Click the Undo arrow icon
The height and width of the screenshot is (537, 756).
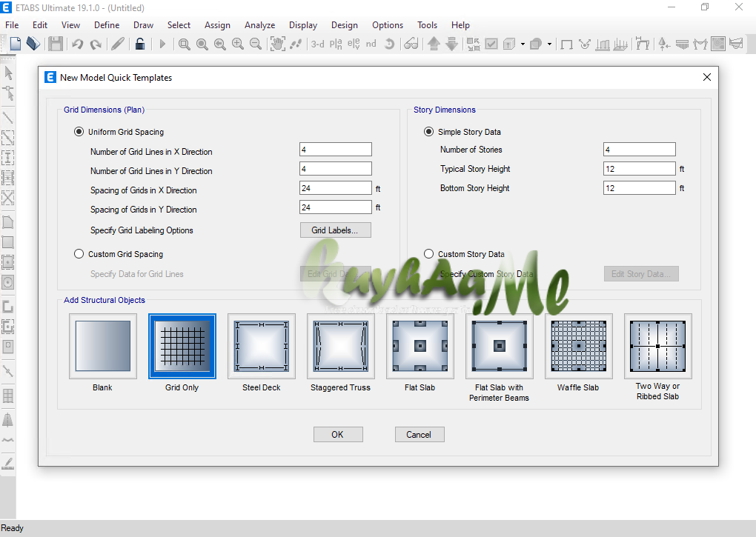(x=77, y=44)
